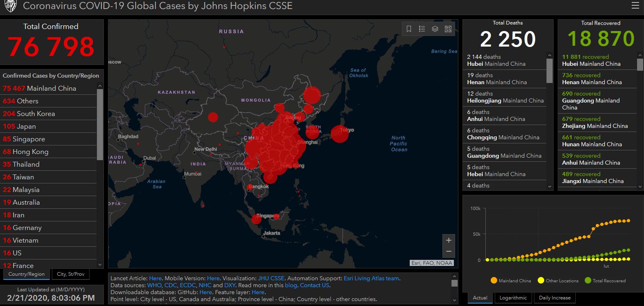Click '2 144 deaths Hubei' row
The width and height of the screenshot is (644, 306).
point(505,60)
